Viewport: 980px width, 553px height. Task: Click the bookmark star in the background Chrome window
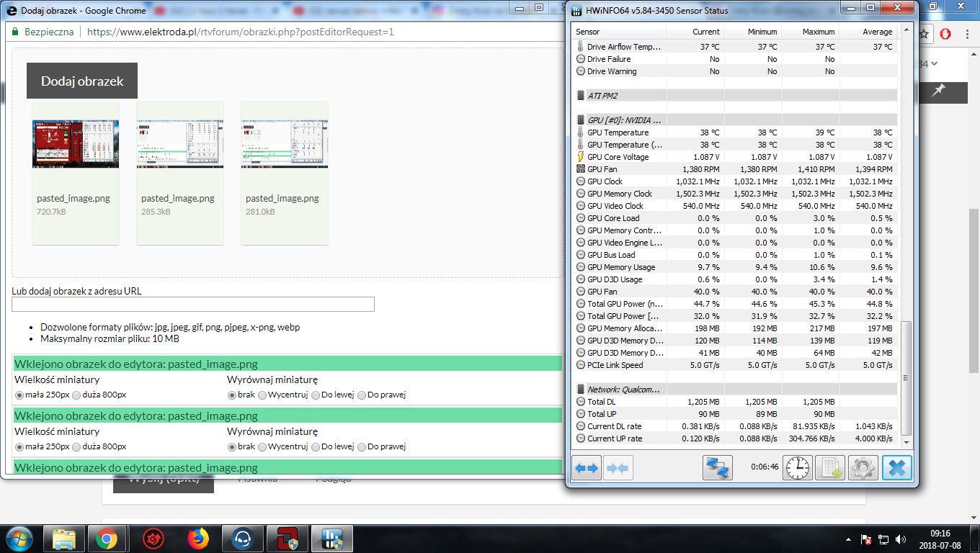pos(925,34)
